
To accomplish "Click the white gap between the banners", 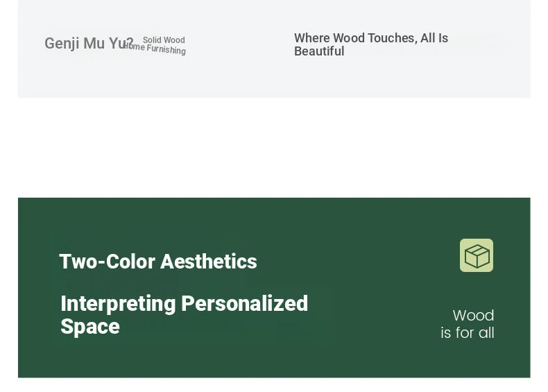I will pos(274,148).
